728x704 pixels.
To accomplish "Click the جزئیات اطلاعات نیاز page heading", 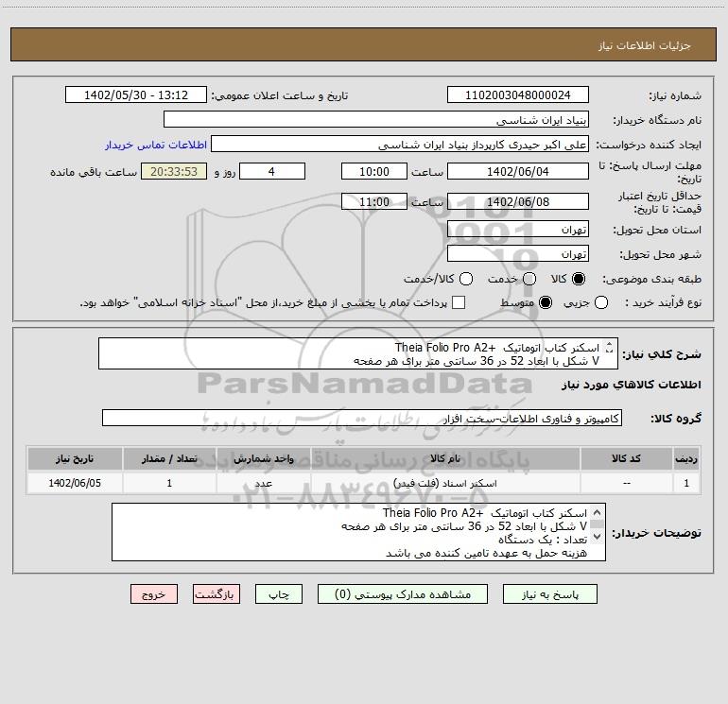I will point(644,45).
